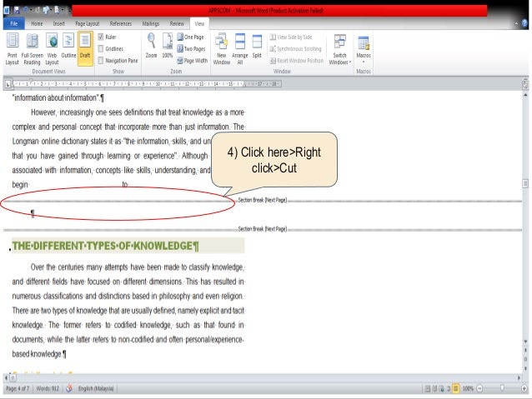The width and height of the screenshot is (532, 399).
Task: Choose Page Width zoom option
Action: click(192, 61)
